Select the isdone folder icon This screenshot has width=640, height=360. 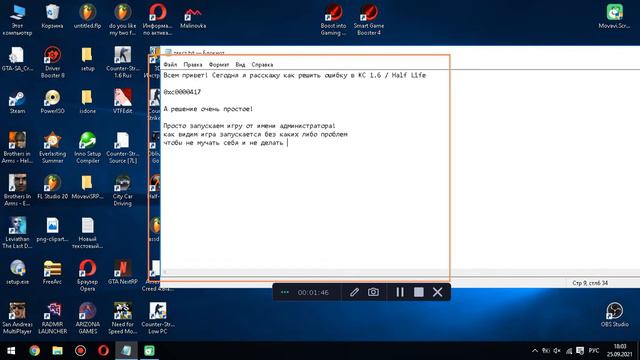(x=87, y=102)
